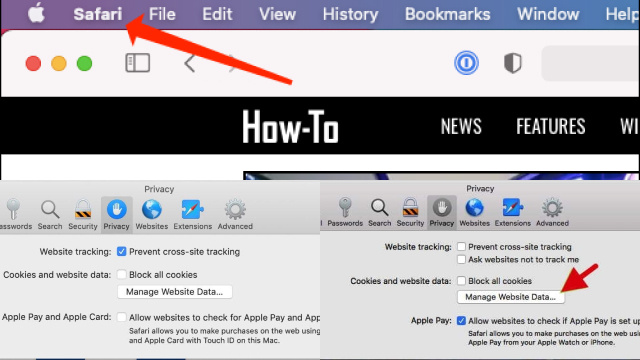Screen dimensions: 640x360
Task: Select Security pane in left preferences window
Action: pos(83,214)
